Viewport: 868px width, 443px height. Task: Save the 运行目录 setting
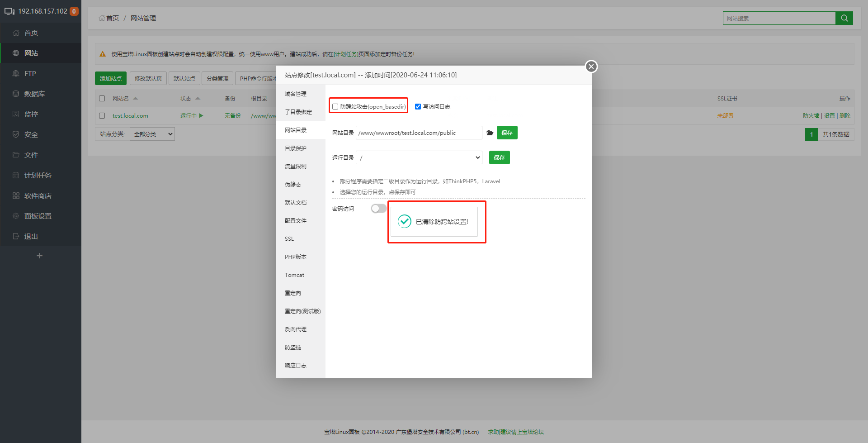[x=500, y=157]
